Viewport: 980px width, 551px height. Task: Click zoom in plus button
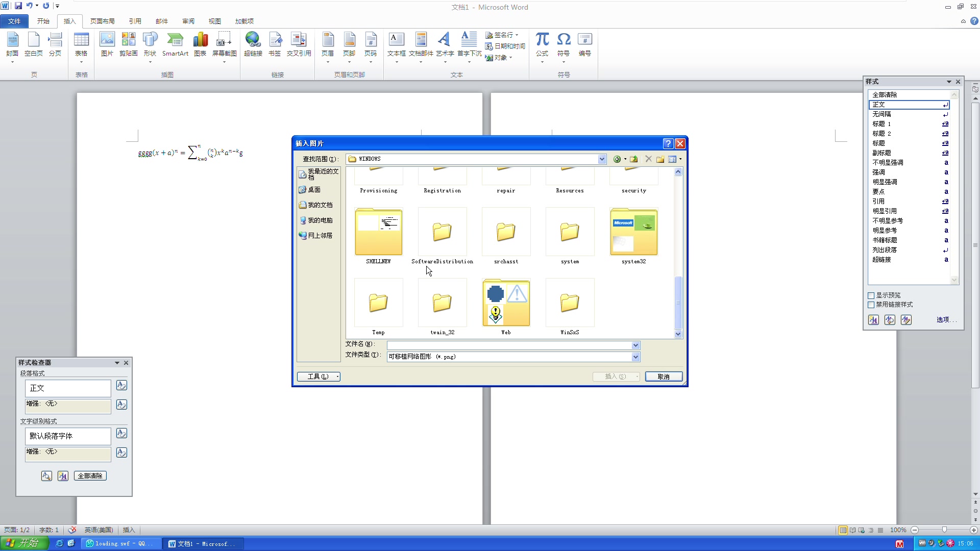pyautogui.click(x=973, y=530)
